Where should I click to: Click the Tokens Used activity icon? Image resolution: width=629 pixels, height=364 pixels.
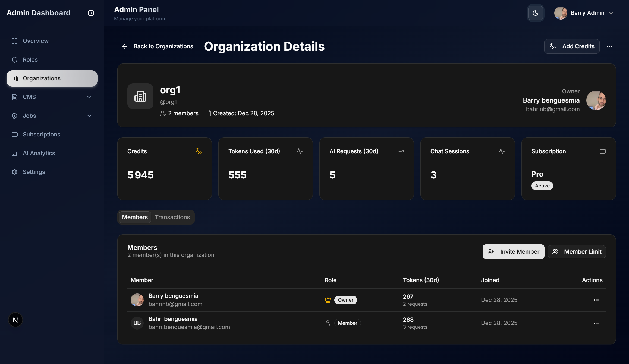click(x=300, y=151)
